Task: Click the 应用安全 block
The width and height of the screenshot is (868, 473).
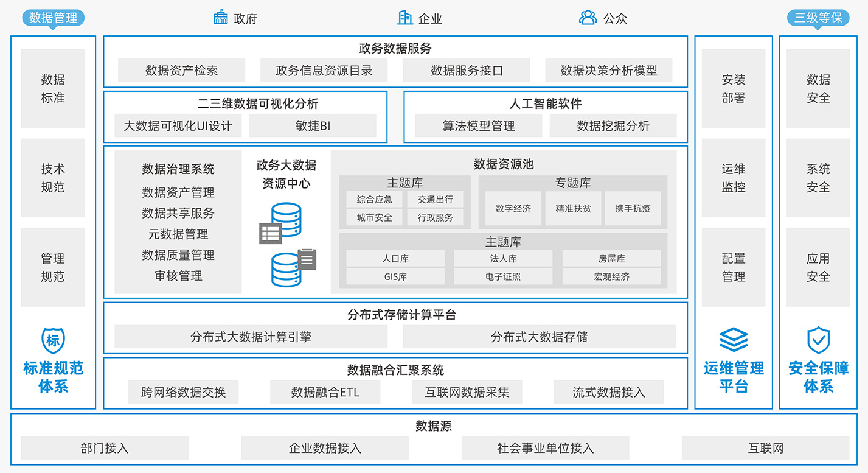Action: point(818,267)
